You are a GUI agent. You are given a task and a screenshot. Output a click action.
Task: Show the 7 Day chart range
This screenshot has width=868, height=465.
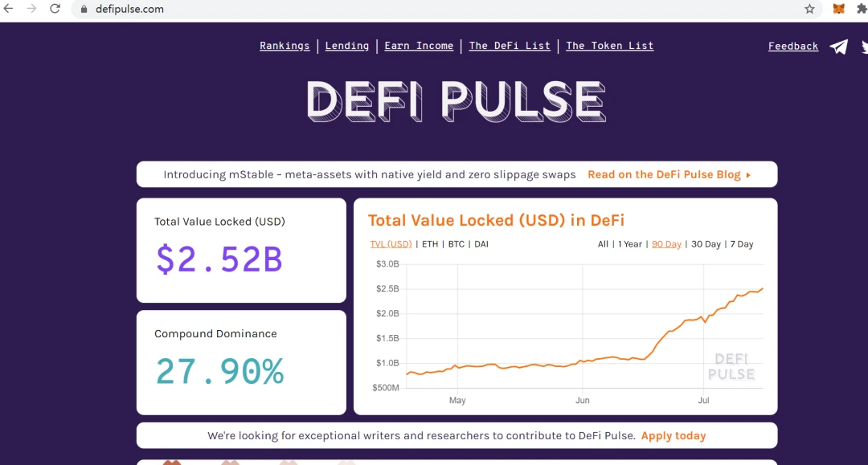pyautogui.click(x=742, y=244)
